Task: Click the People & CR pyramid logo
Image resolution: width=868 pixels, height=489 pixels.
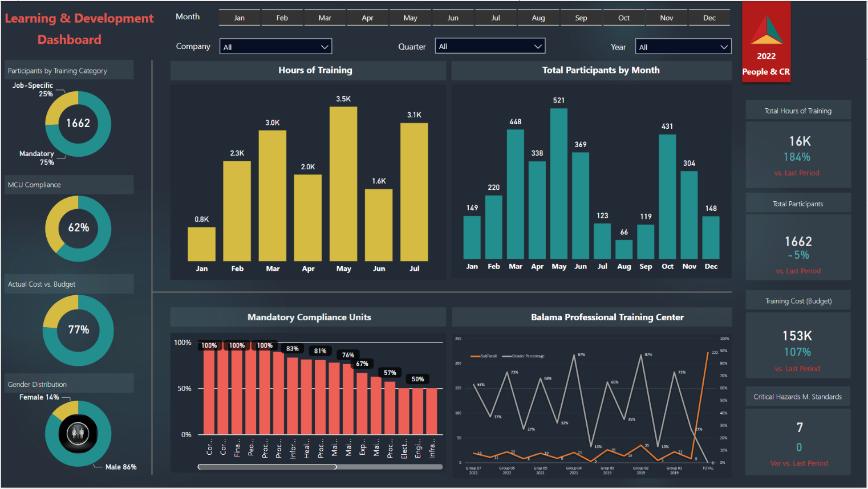Action: (x=766, y=31)
